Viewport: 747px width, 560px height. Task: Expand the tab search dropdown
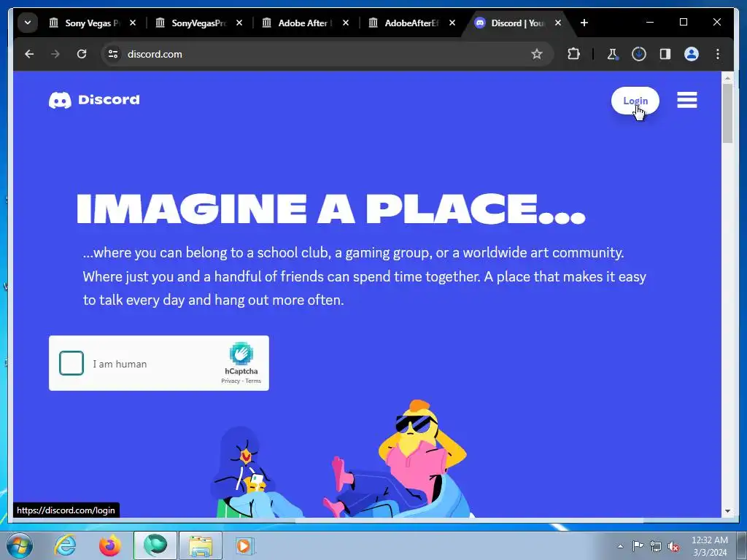click(28, 23)
